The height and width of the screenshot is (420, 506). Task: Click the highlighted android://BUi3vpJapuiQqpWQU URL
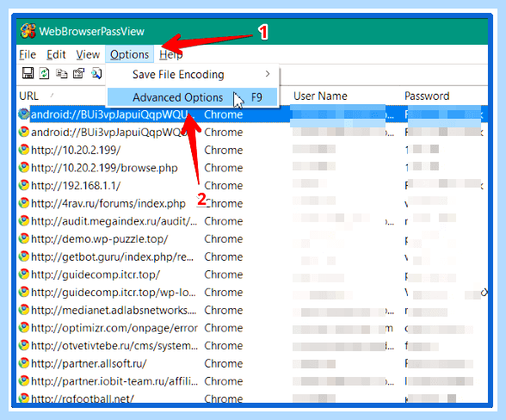[113, 114]
